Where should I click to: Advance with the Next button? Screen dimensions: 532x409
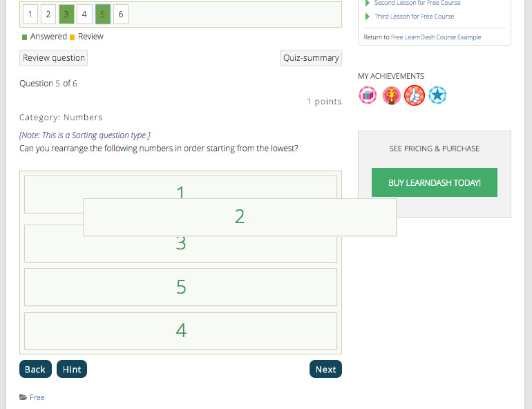pyautogui.click(x=325, y=370)
